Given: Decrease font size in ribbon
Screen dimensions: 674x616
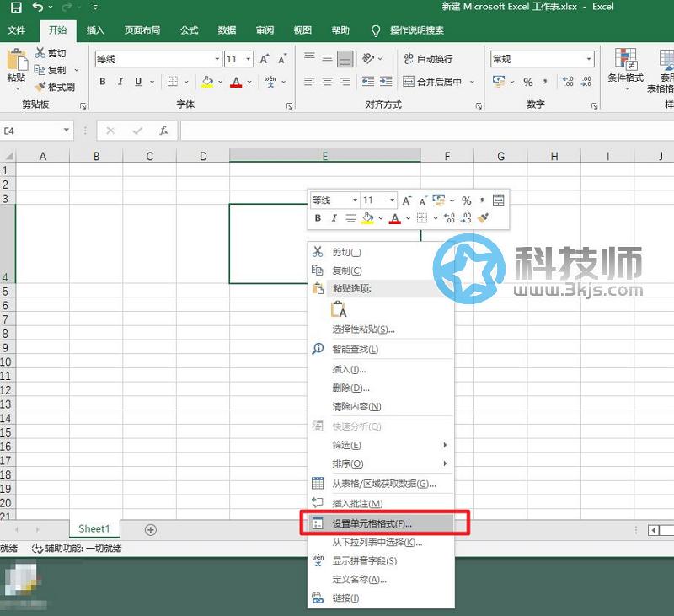Looking at the screenshot, I should 282,59.
